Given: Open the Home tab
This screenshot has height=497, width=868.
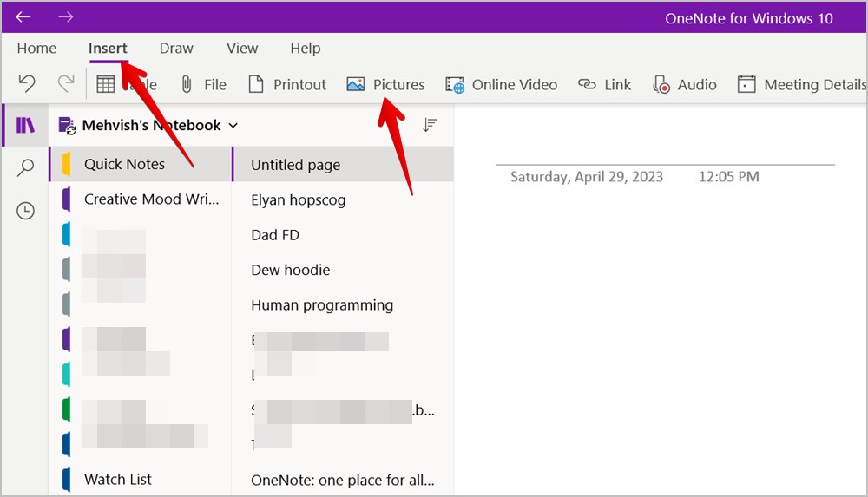Looking at the screenshot, I should [x=36, y=49].
